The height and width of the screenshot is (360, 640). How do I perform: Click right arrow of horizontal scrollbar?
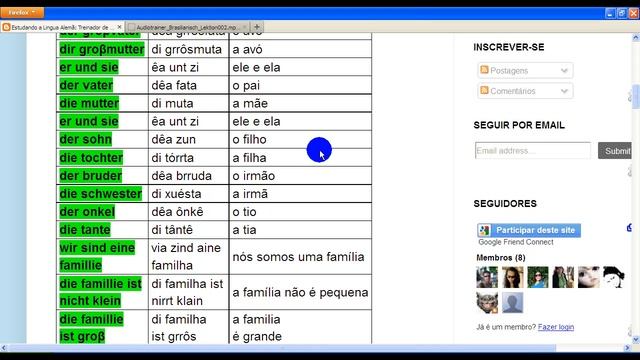pos(628,348)
